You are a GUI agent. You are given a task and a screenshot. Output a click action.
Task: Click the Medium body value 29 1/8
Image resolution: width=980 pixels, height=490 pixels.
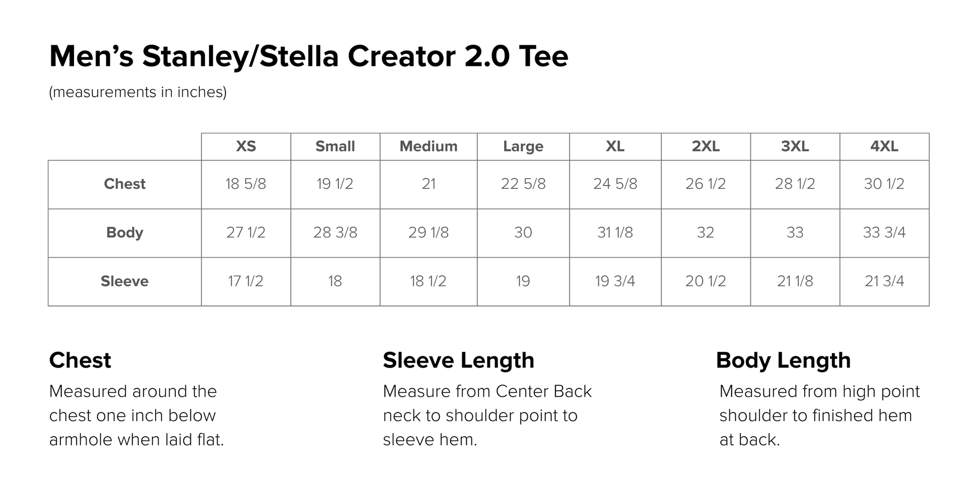(429, 233)
